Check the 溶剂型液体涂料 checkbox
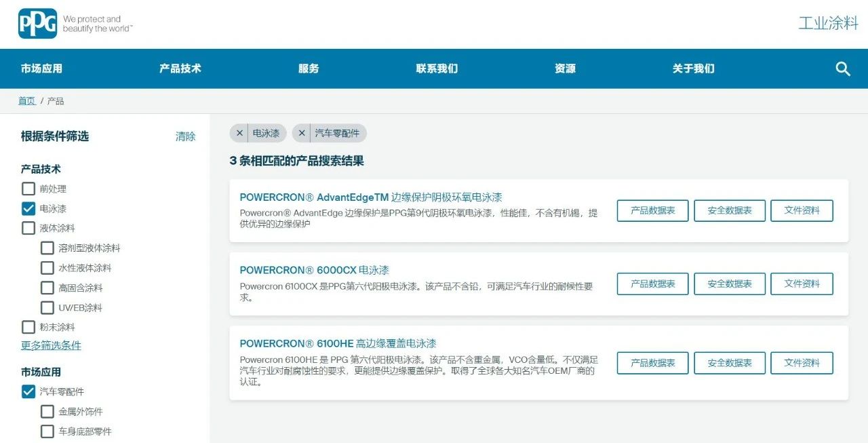Viewport: 868px width, 443px height. click(x=47, y=248)
